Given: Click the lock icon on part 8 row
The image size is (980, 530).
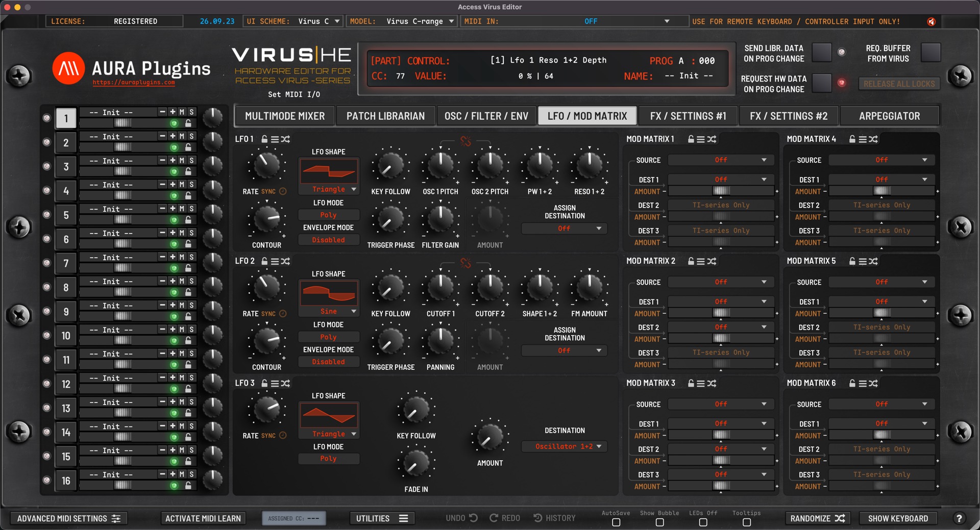Looking at the screenshot, I should [x=188, y=292].
